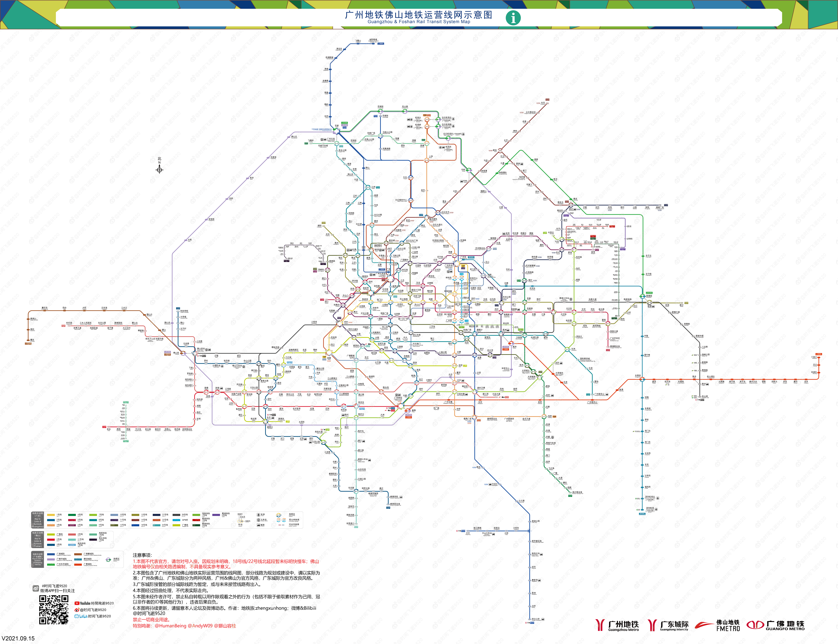This screenshot has height=644, width=838.
Task: Click the '22号线' label in the legend
Action: (165, 520)
